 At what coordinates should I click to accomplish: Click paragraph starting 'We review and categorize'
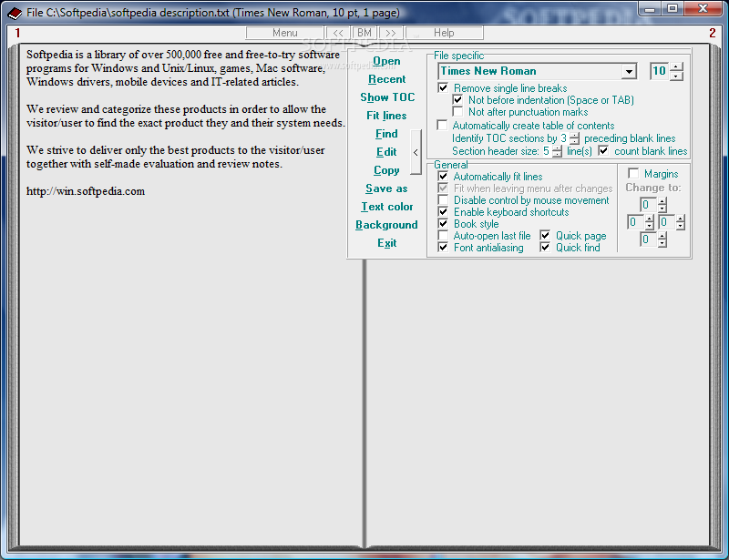click(x=186, y=117)
